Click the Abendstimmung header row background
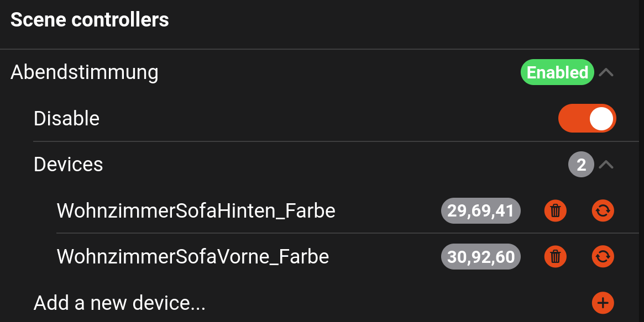 tap(332, 72)
